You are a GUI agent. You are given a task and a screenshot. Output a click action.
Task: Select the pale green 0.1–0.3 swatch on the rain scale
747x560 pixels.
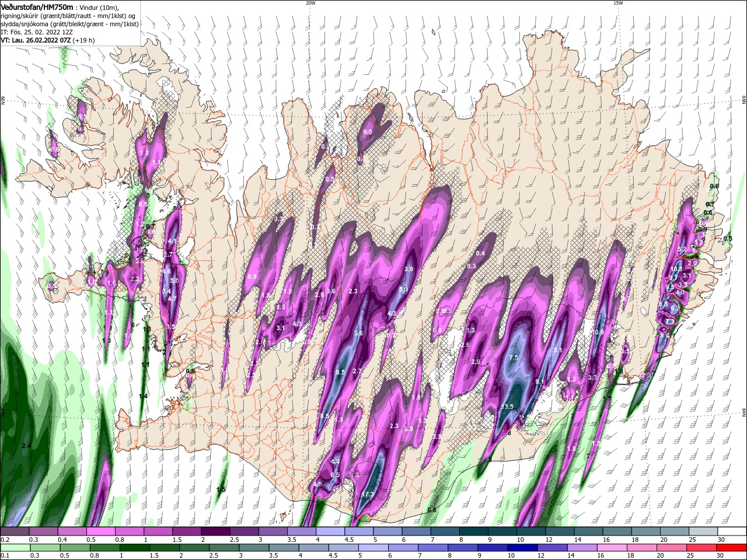[x=15, y=548]
